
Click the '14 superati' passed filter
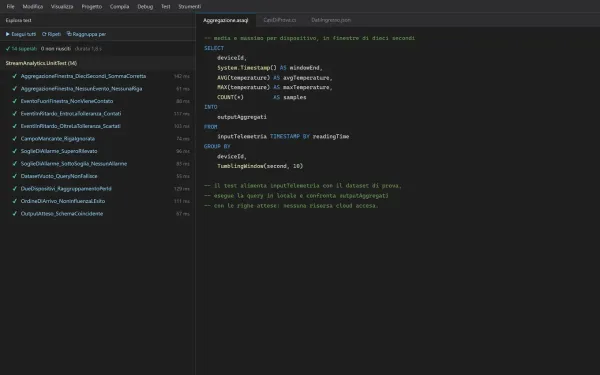click(21, 49)
